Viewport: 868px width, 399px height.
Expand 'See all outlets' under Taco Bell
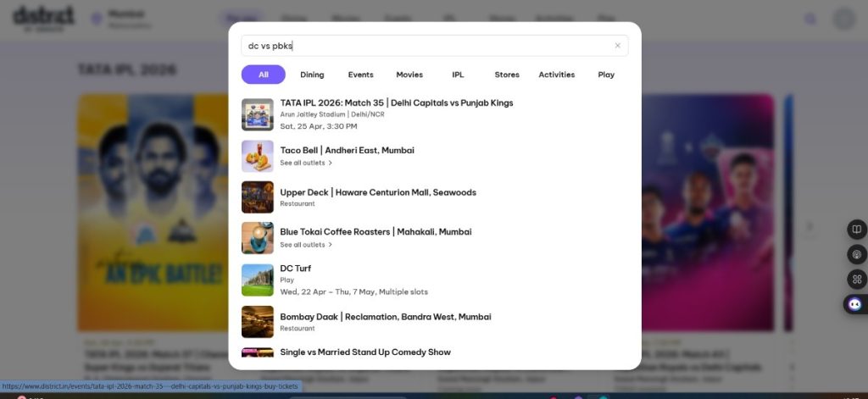[306, 163]
